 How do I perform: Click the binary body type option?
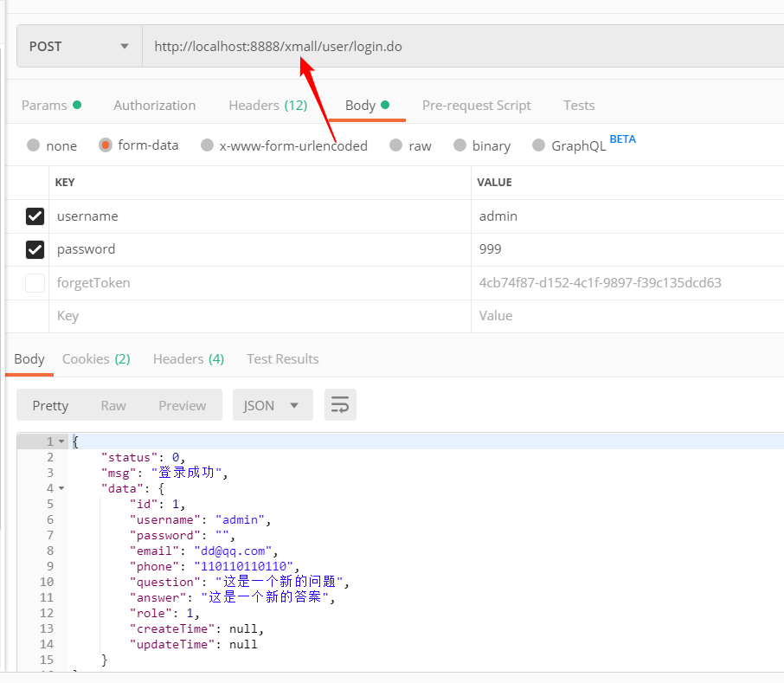coord(482,145)
